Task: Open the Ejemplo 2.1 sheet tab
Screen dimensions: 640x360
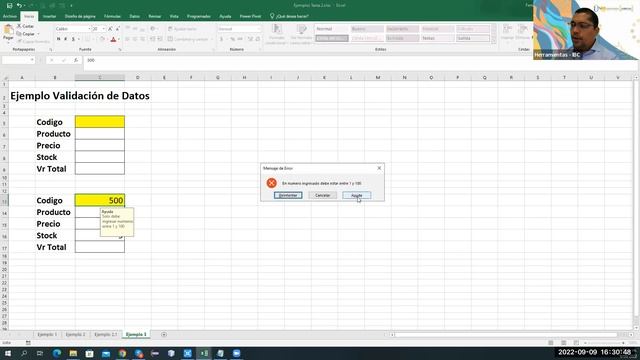Action: pyautogui.click(x=105, y=335)
